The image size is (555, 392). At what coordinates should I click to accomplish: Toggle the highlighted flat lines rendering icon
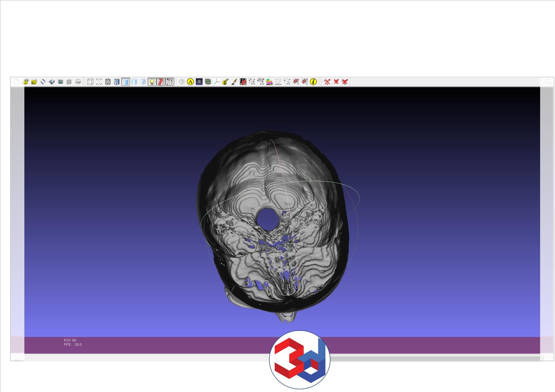[x=126, y=82]
